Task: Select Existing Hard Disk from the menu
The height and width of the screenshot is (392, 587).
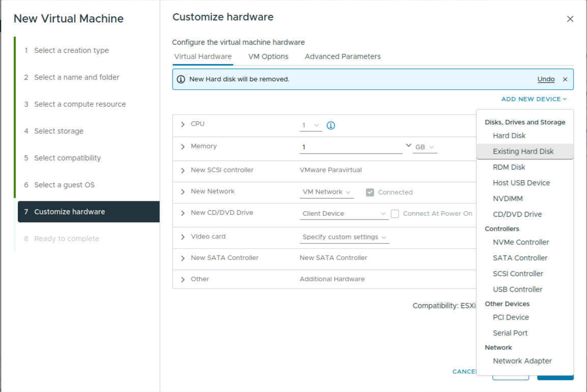Action: click(x=523, y=151)
